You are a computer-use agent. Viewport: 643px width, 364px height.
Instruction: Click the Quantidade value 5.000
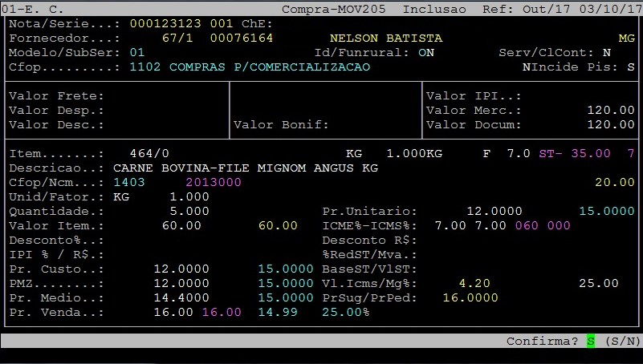(x=189, y=212)
